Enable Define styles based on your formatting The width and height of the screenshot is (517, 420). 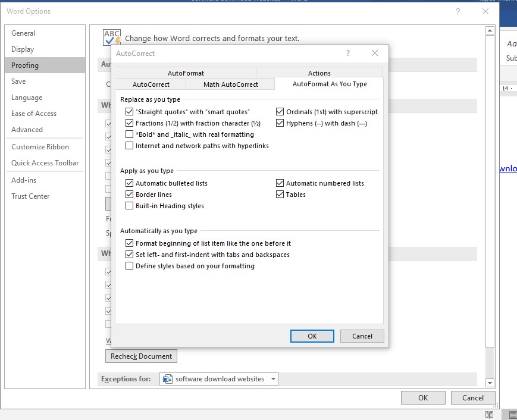129,266
